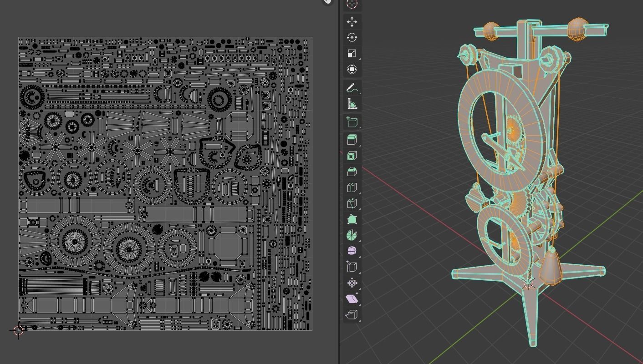The width and height of the screenshot is (643, 364).
Task: Activate the Rip Region tool
Action: click(x=352, y=314)
